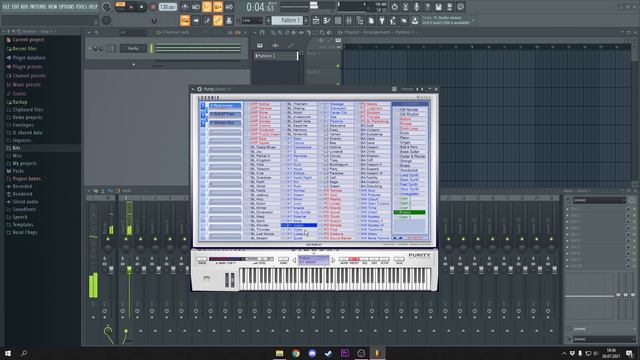
Task: Select GM Normal category in Purity
Action: coord(409,110)
